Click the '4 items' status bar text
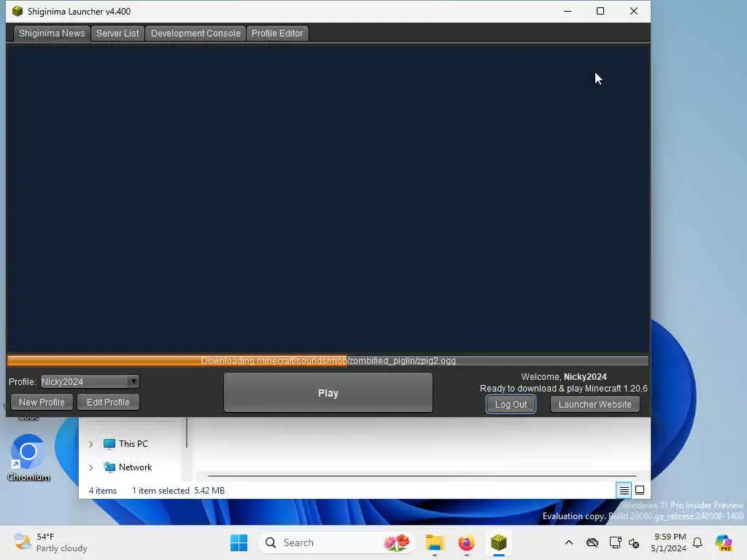 102,491
